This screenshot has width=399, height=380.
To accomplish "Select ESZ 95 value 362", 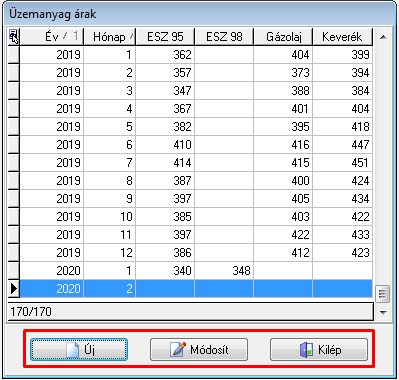I will pos(165,55).
